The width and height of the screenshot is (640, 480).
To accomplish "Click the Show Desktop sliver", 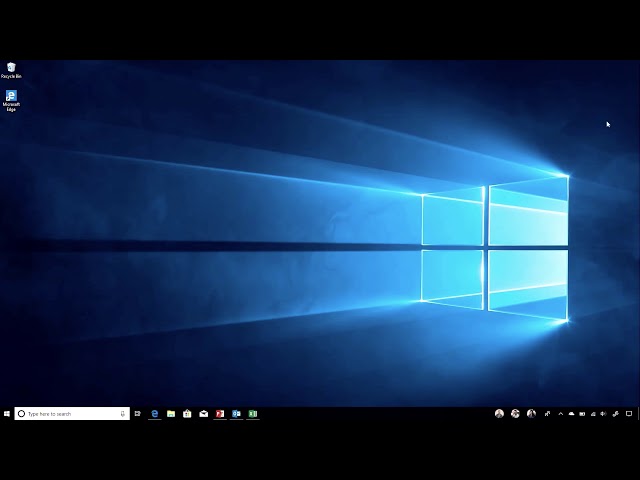I will click(x=638, y=413).
